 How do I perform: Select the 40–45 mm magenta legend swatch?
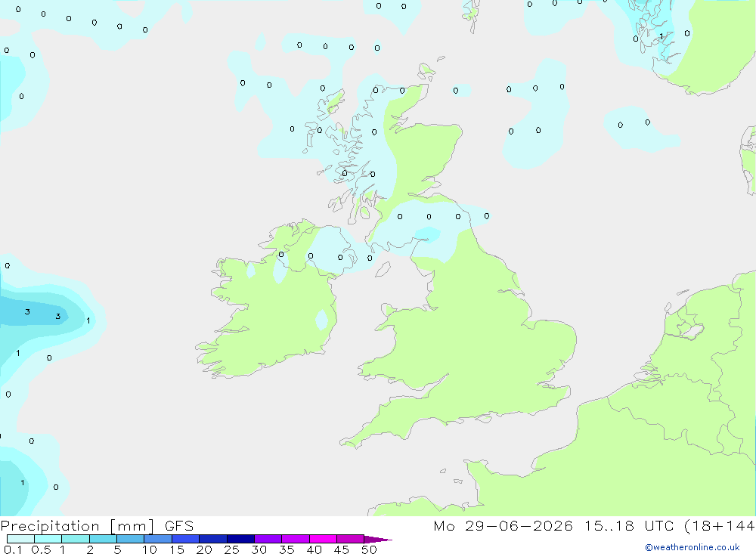tap(323, 539)
